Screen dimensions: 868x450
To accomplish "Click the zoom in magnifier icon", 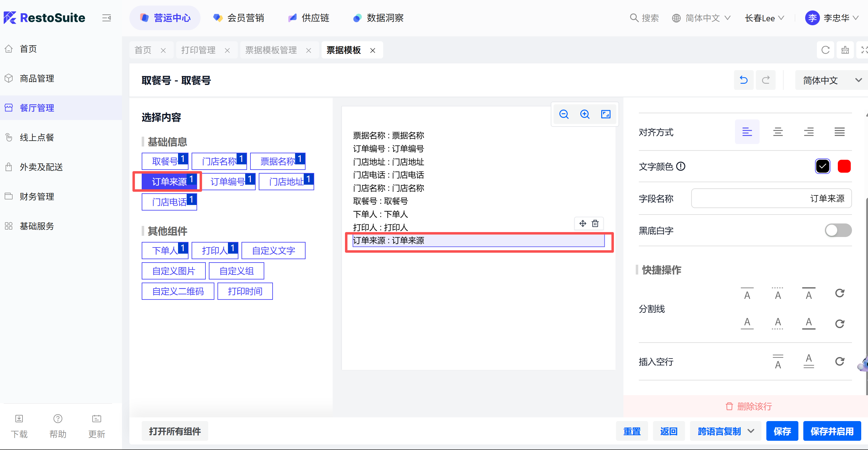I will pyautogui.click(x=585, y=114).
